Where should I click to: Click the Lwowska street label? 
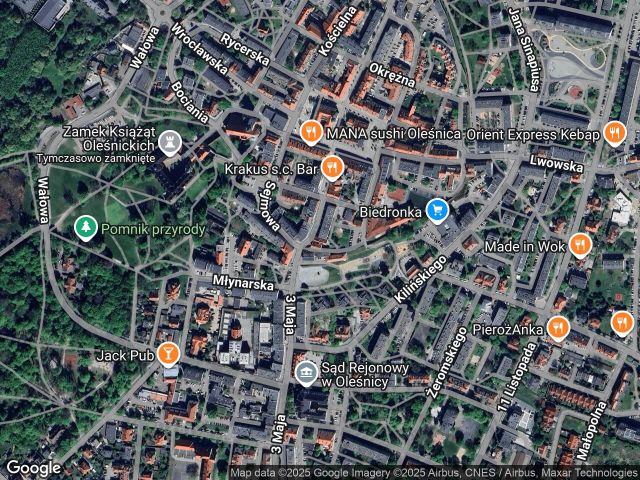[x=556, y=164]
